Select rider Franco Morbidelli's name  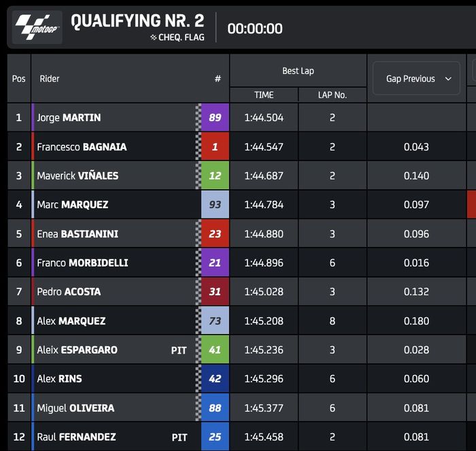(x=82, y=263)
